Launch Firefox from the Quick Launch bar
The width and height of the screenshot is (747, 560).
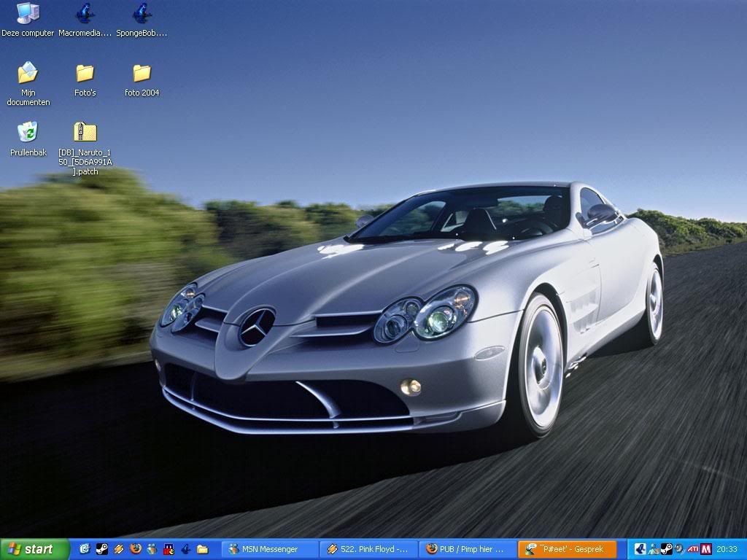pos(135,550)
